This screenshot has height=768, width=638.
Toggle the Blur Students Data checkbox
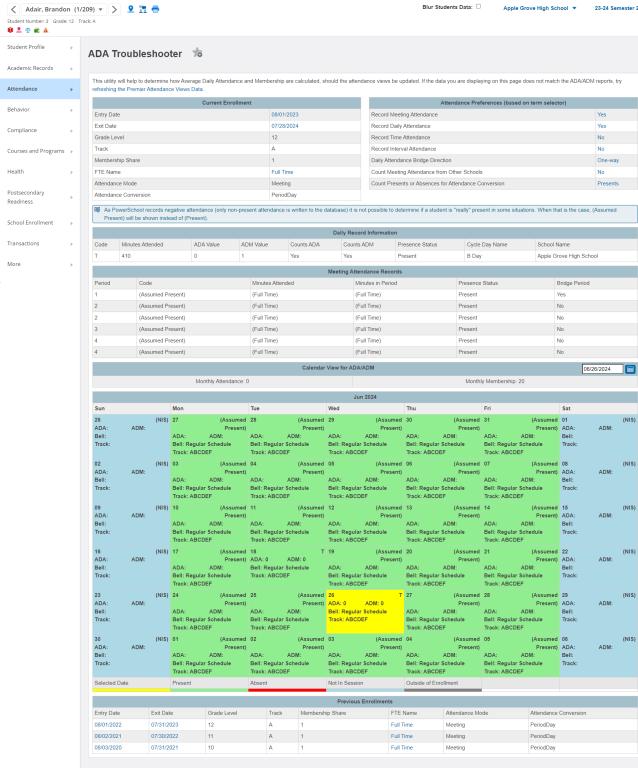478,6
